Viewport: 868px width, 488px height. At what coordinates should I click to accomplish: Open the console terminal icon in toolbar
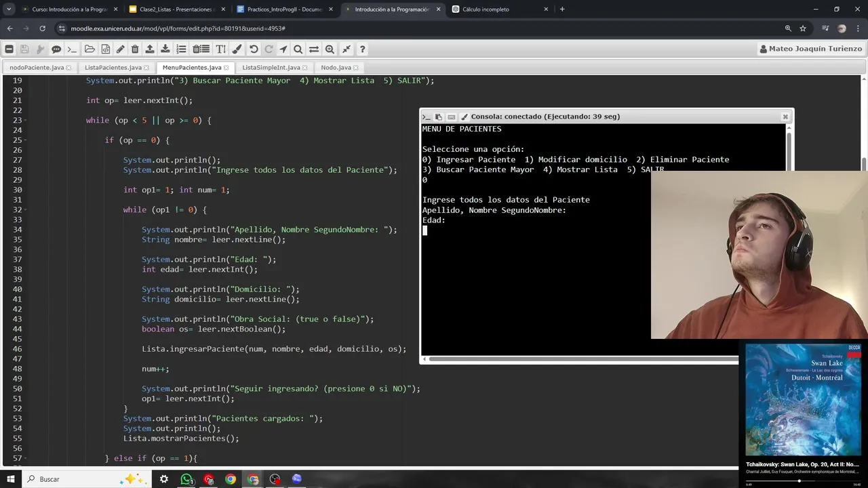(72, 49)
